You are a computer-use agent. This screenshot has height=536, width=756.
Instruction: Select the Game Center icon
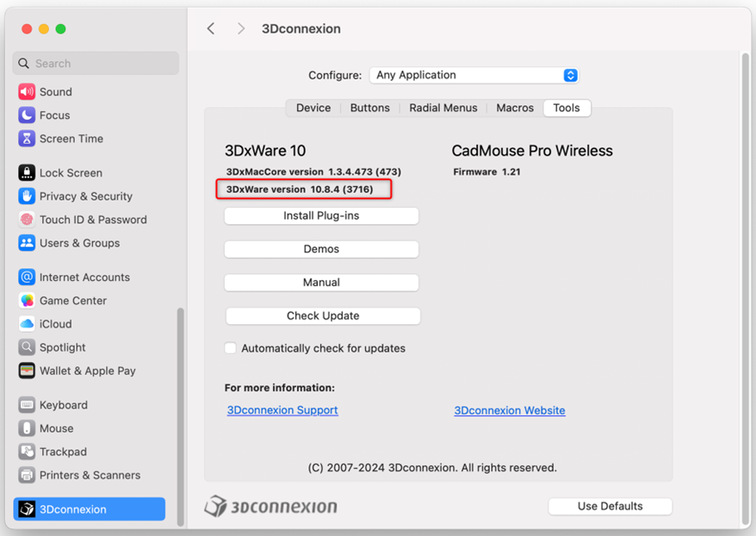(27, 301)
